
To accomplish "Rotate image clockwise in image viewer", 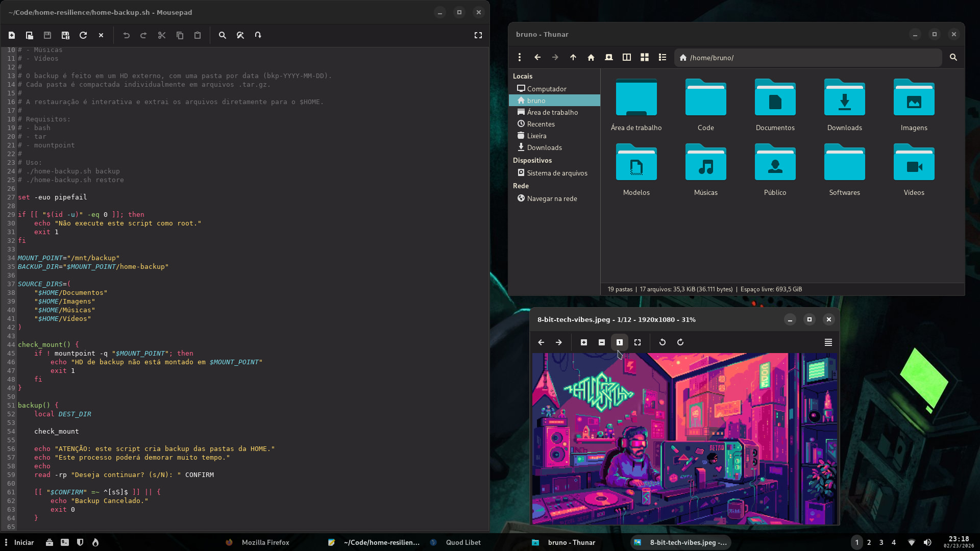I will coord(680,342).
